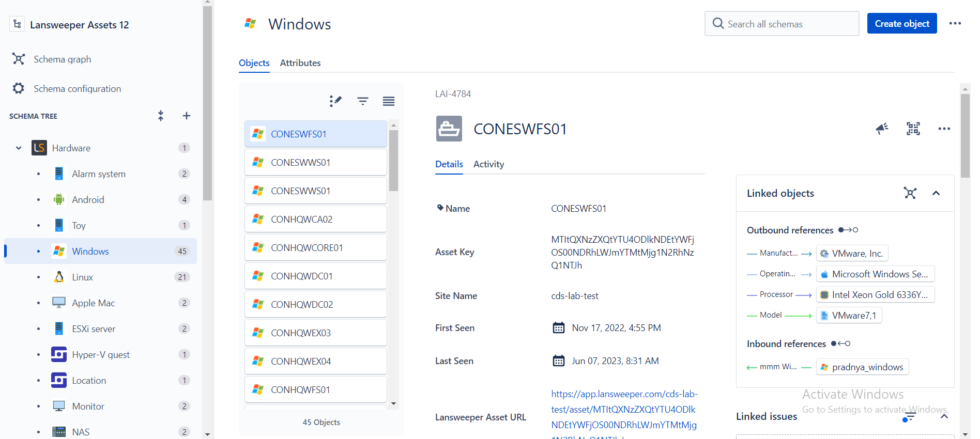980x439 pixels.
Task: Collapse all schema tree items
Action: (161, 116)
